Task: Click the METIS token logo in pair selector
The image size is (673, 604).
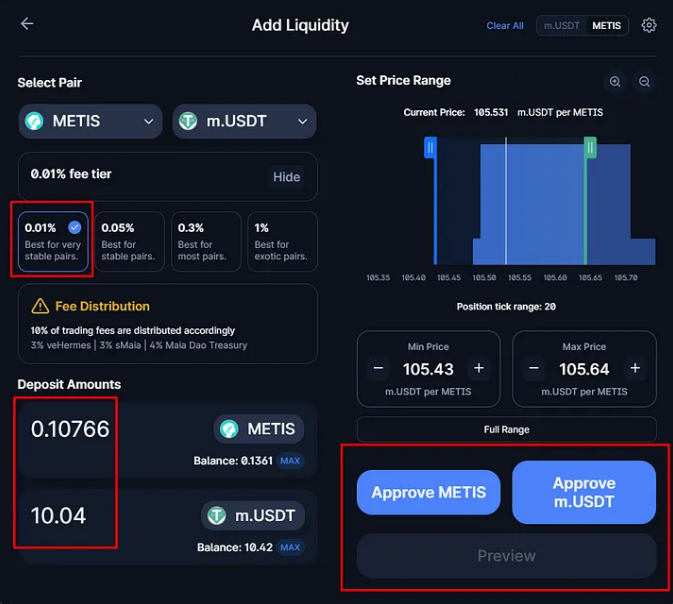Action: pyautogui.click(x=34, y=121)
